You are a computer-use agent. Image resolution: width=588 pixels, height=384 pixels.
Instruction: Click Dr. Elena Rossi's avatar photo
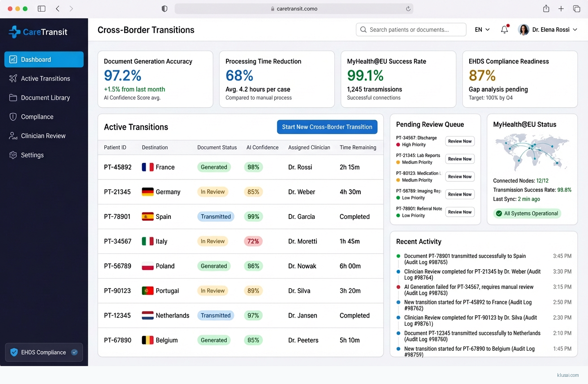[x=523, y=30]
